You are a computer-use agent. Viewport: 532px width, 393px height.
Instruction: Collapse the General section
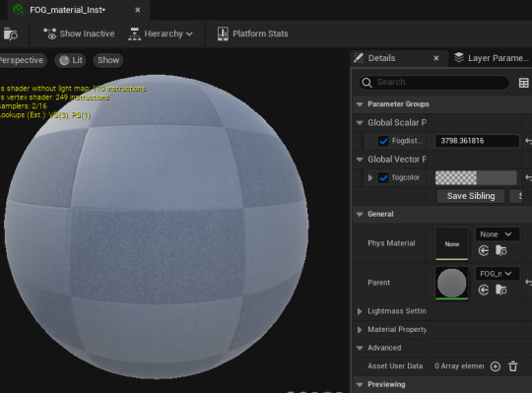pos(360,215)
